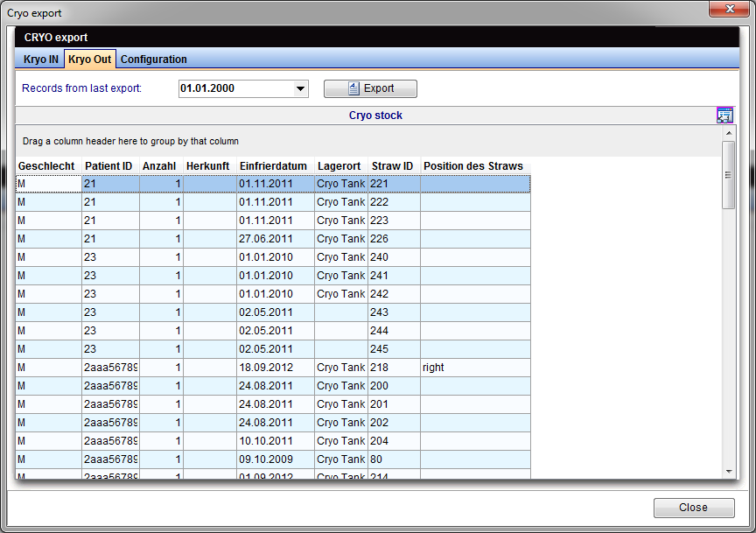Click Patient ID 2aaa5678 in Straw 200 row

pyautogui.click(x=110, y=386)
